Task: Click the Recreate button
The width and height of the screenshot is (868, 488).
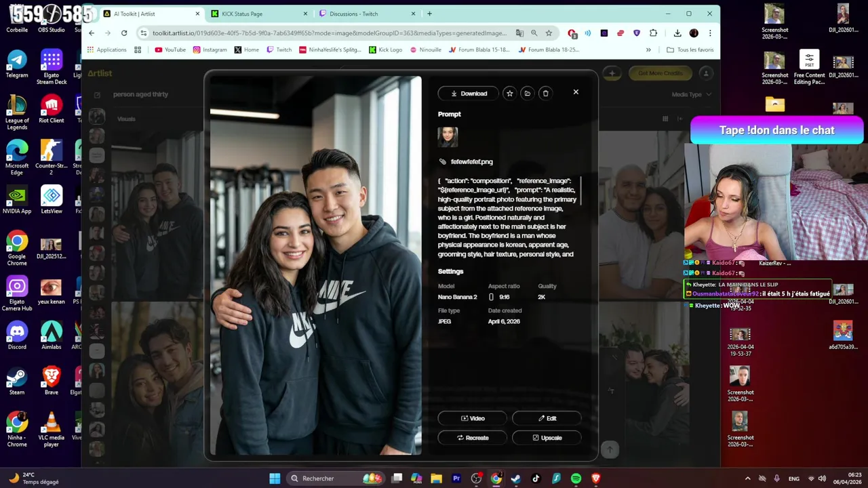Action: (x=473, y=438)
